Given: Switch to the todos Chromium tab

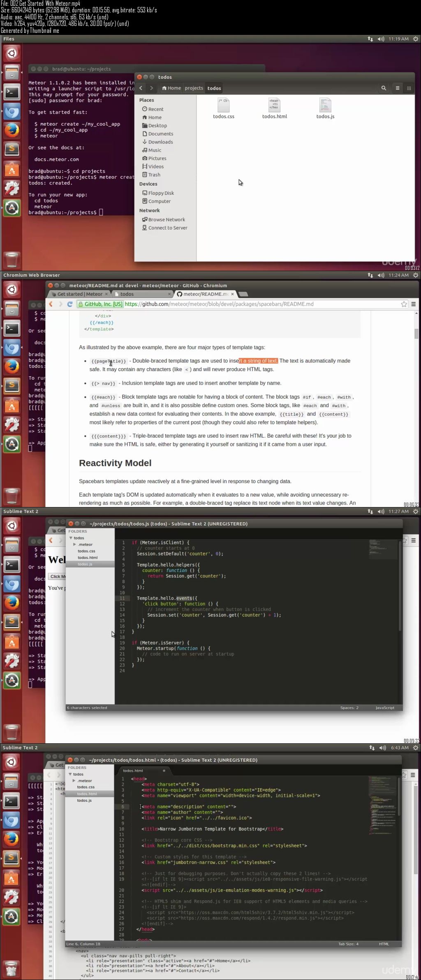Looking at the screenshot, I should 142,294.
